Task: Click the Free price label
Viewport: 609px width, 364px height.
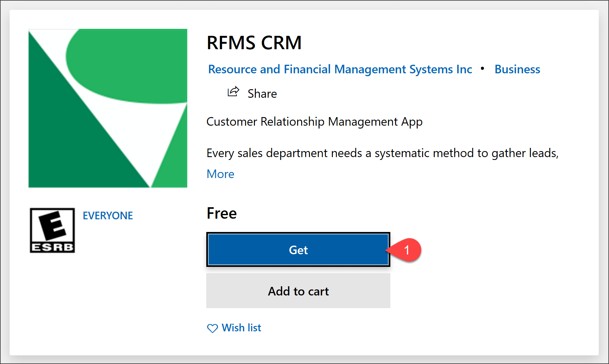Action: (221, 213)
